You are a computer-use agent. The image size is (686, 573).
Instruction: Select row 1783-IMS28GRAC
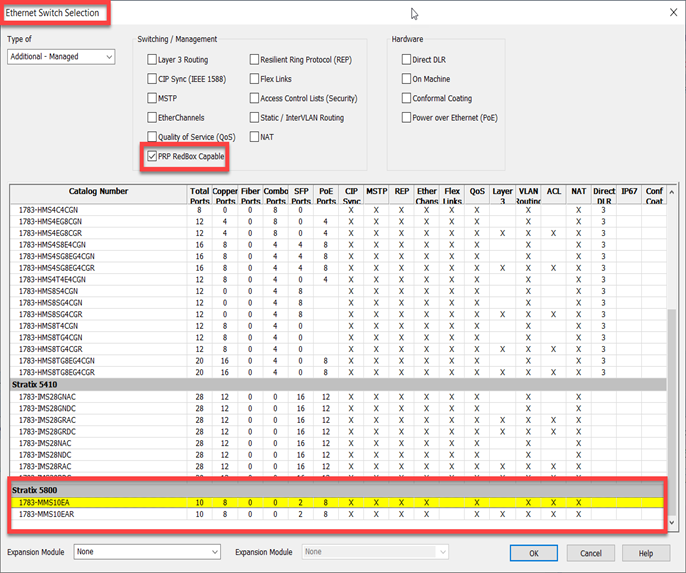coord(337,420)
